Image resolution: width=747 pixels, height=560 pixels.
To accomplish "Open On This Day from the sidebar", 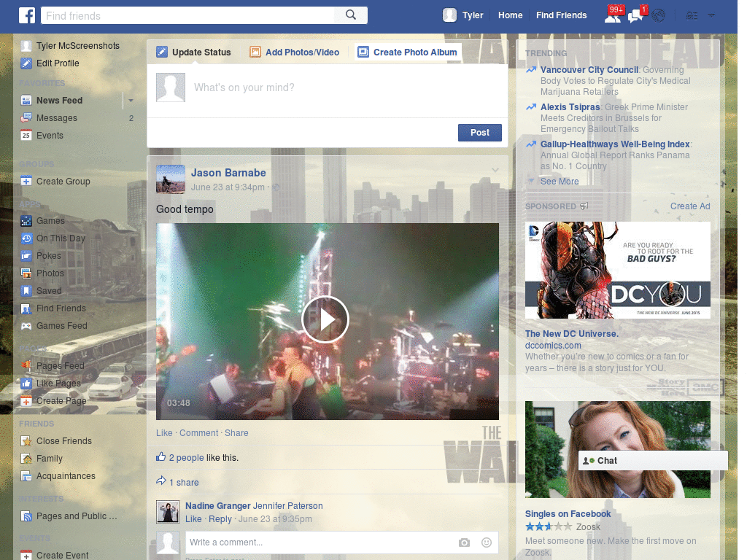I will pos(60,238).
